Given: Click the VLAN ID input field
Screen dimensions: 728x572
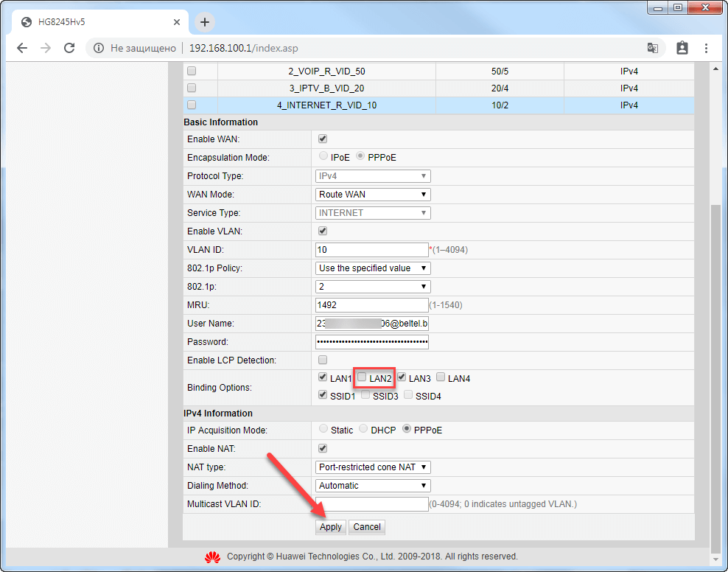Looking at the screenshot, I should pos(371,250).
